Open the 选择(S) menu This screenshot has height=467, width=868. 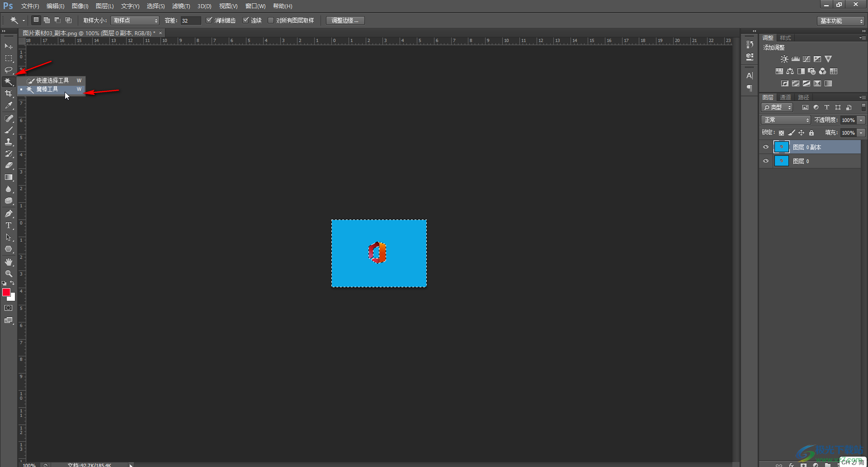point(156,6)
